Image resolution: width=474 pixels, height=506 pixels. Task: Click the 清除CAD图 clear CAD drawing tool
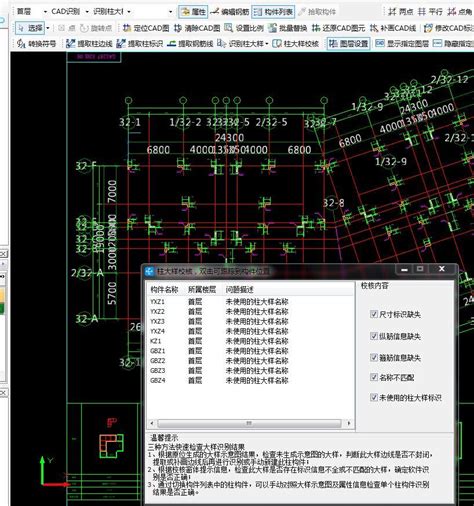(197, 28)
